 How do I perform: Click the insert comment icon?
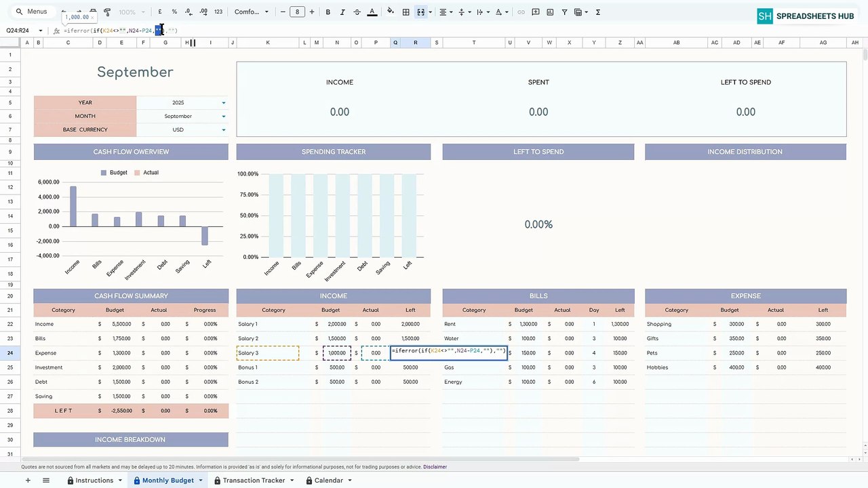pyautogui.click(x=536, y=12)
